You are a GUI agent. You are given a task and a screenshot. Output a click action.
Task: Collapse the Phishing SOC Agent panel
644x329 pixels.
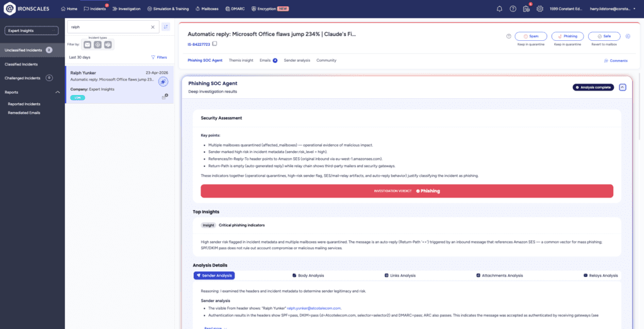click(x=623, y=87)
